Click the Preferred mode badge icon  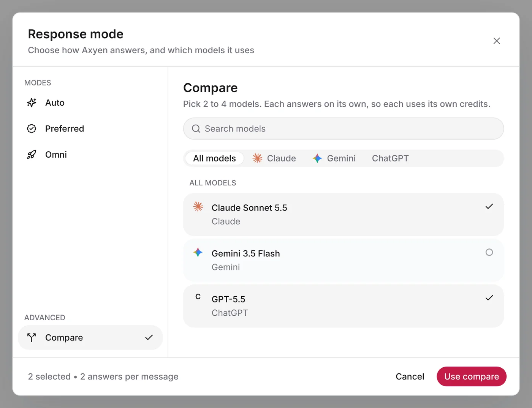pyautogui.click(x=32, y=129)
